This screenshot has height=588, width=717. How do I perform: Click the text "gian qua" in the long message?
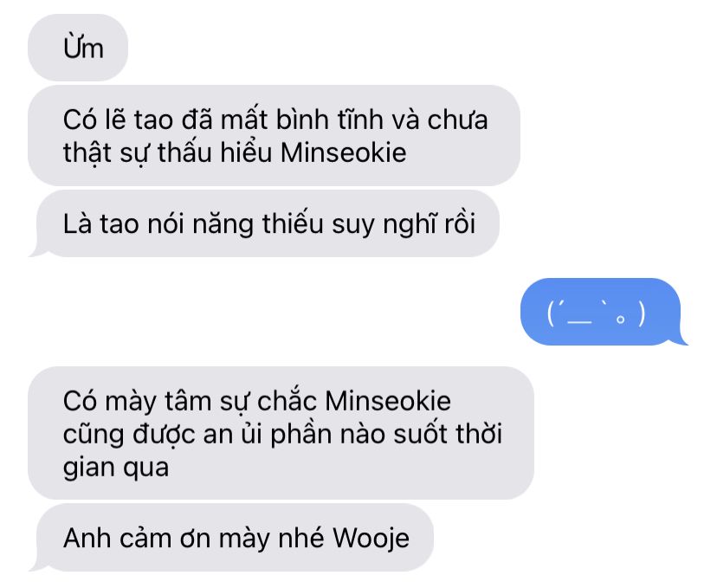coord(116,468)
